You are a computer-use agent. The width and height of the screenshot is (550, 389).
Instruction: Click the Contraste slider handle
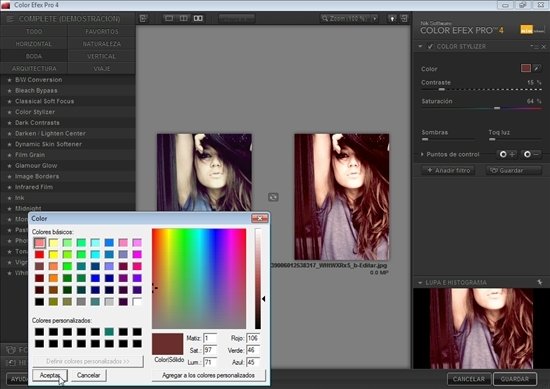point(441,89)
